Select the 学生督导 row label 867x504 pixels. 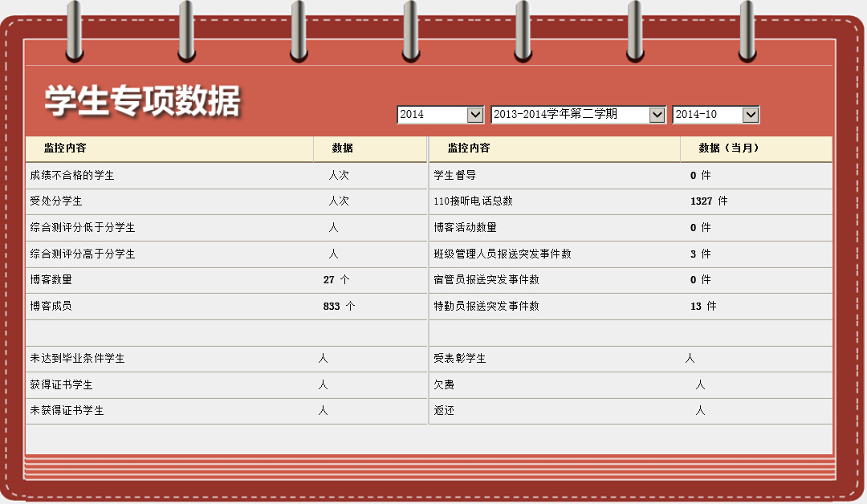455,176
